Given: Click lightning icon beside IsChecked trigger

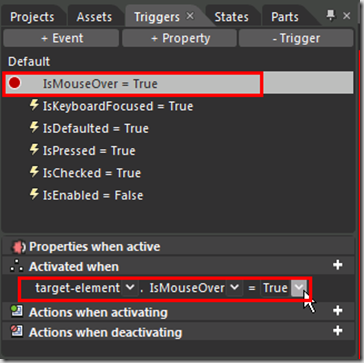Looking at the screenshot, I should tap(34, 173).
